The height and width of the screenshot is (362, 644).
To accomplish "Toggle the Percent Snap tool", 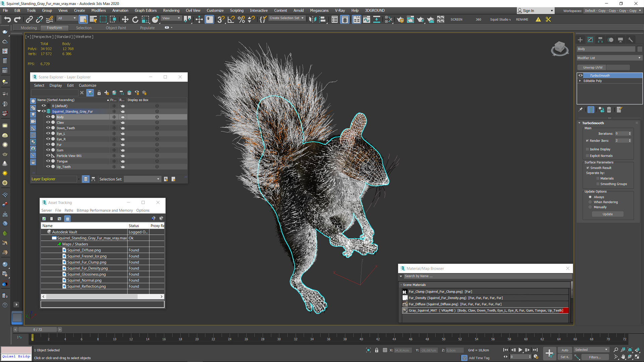I will (241, 19).
